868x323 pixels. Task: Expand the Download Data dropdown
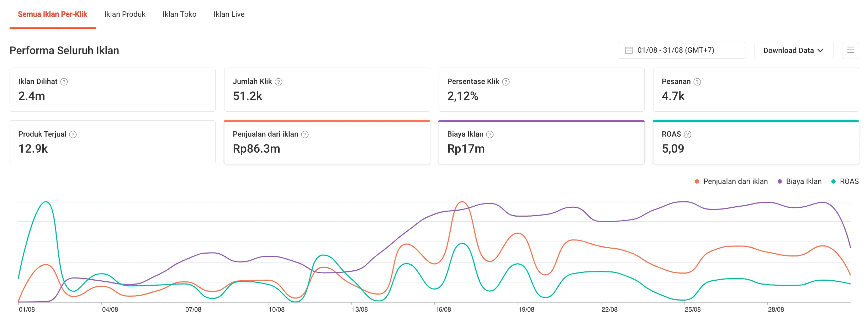793,51
